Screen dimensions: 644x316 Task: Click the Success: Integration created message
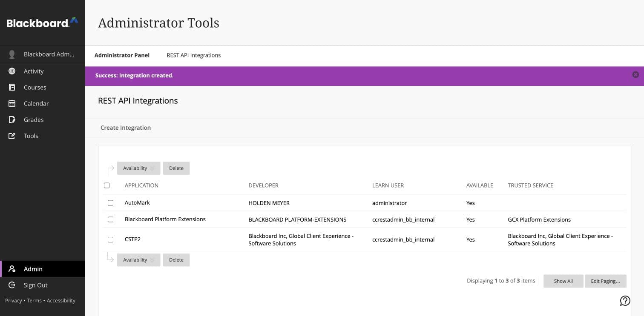coord(134,76)
